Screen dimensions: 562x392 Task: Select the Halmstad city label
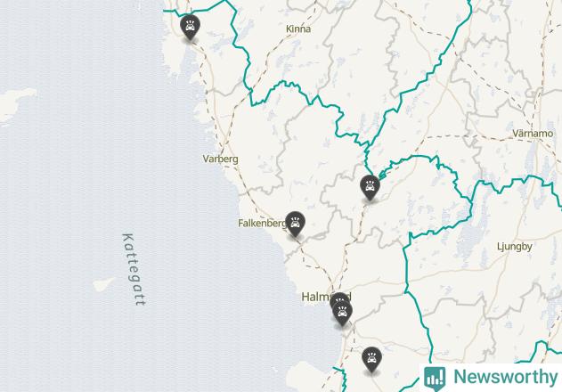pos(326,297)
